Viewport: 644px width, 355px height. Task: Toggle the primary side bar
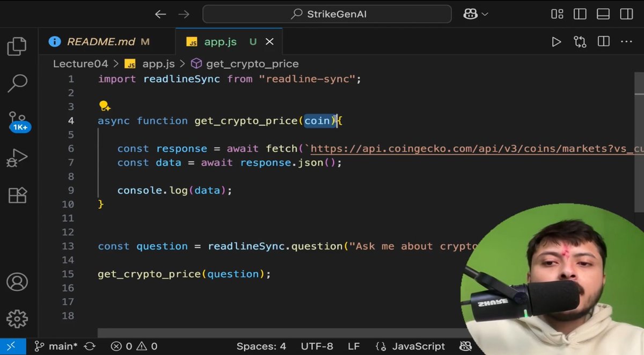[x=580, y=15]
